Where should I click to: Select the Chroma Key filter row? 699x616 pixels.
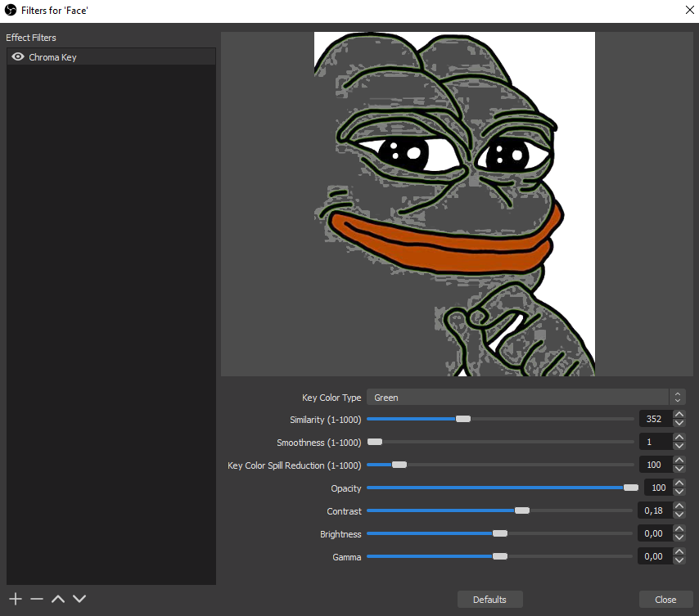coord(111,57)
